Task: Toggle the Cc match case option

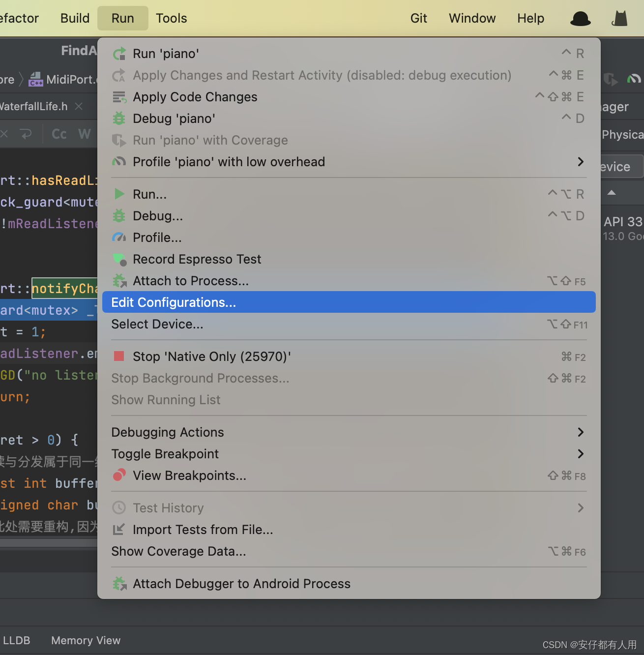Action: click(x=59, y=134)
